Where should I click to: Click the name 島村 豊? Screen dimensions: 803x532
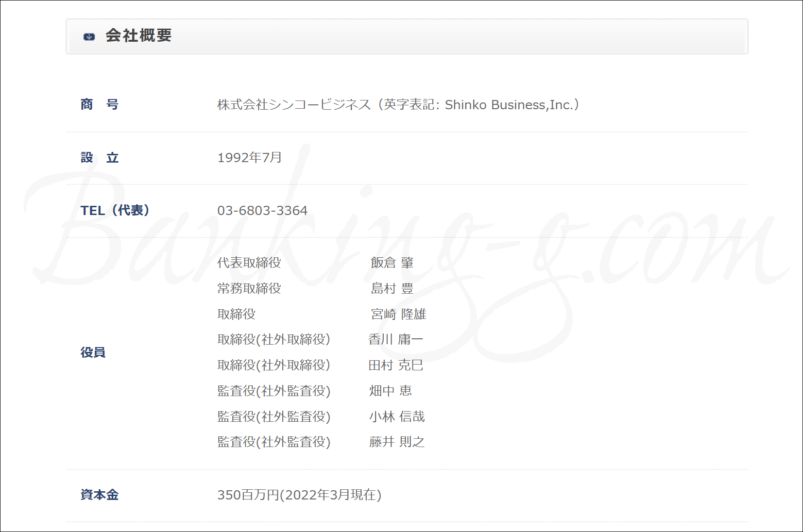tap(392, 288)
